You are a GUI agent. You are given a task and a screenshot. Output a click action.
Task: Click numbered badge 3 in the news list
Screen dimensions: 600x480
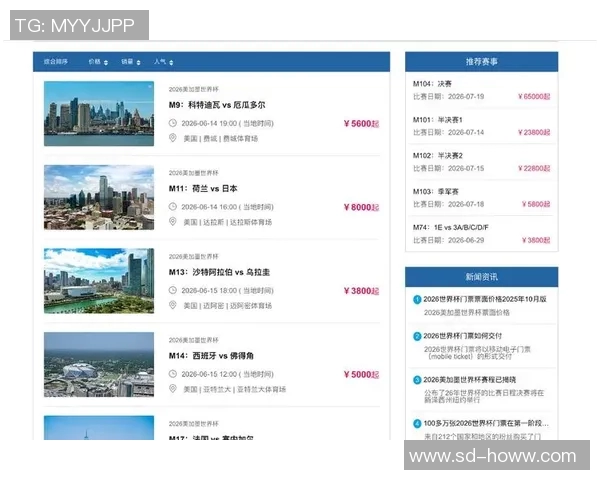point(417,380)
